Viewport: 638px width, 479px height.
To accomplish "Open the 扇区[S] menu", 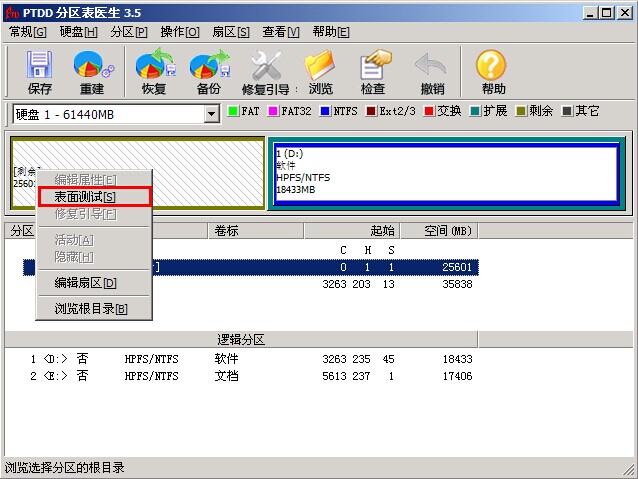I will [x=231, y=32].
